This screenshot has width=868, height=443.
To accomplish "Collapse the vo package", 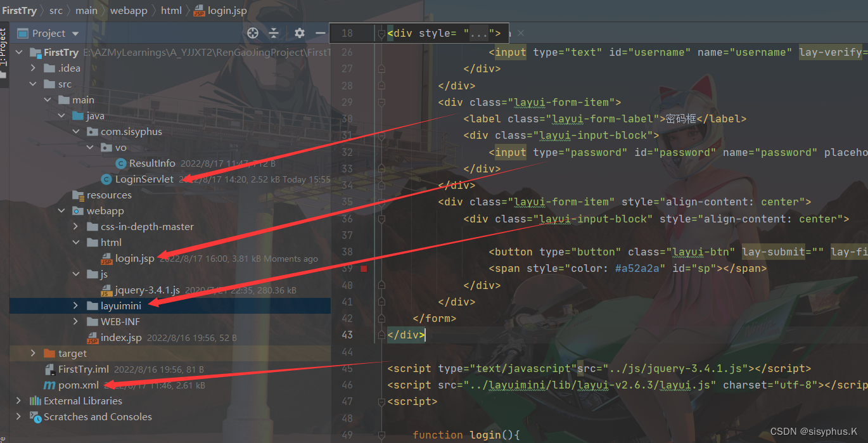I will coord(89,148).
